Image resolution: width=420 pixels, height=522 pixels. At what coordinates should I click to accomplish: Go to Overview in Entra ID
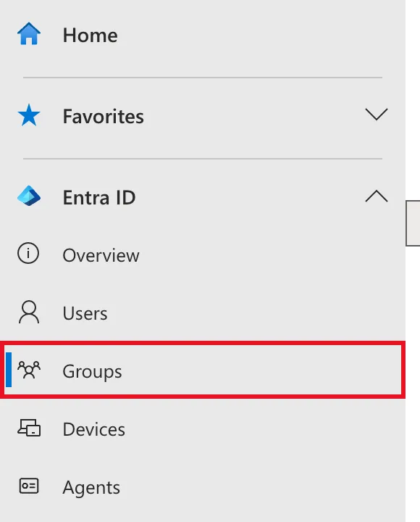[101, 256]
